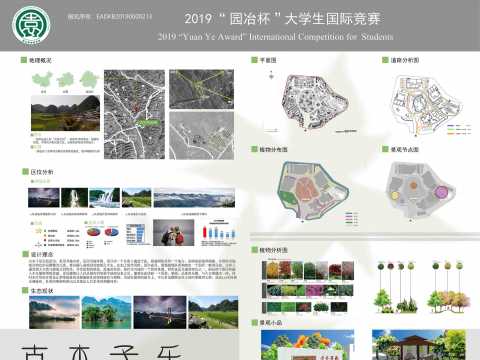Click the north arrow compass on the plan
The height and width of the screenshot is (360, 480).
click(271, 75)
